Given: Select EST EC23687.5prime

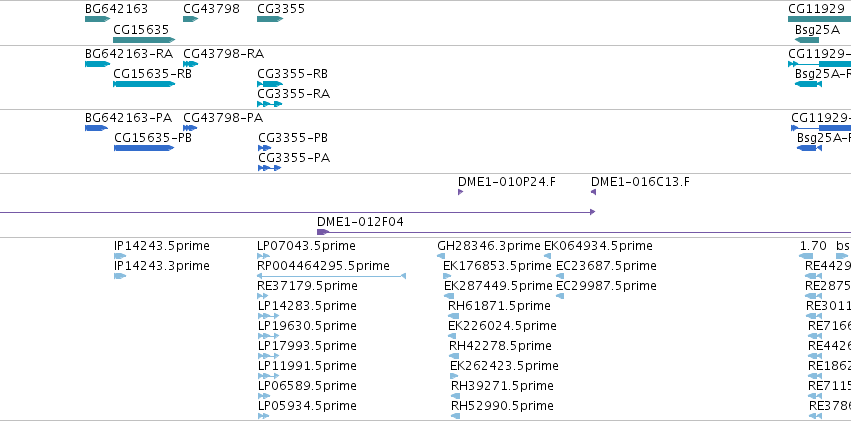Looking at the screenshot, I should point(606,265).
